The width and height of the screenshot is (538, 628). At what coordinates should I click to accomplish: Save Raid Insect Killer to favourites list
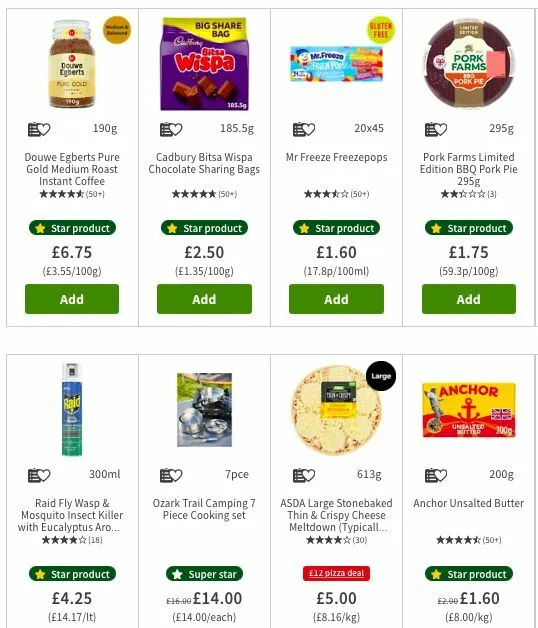click(x=39, y=475)
